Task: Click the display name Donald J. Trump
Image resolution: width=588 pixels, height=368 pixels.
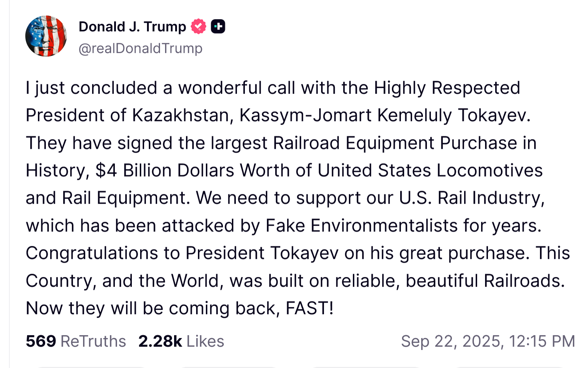Action: click(132, 27)
